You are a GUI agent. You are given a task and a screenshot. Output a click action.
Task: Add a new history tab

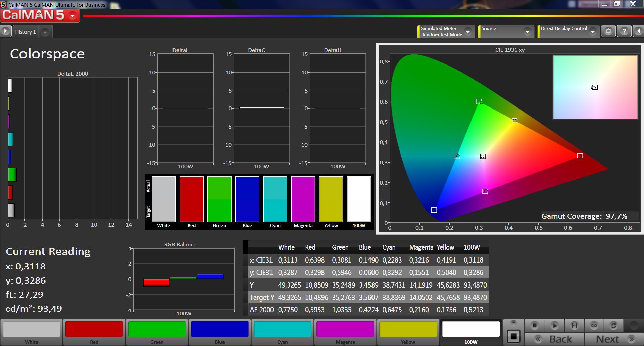45,32
